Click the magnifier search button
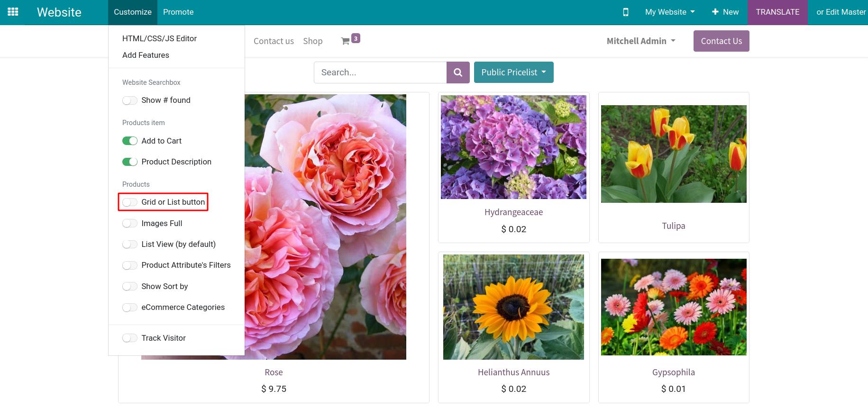Screen dimensions: 868x408 [458, 73]
